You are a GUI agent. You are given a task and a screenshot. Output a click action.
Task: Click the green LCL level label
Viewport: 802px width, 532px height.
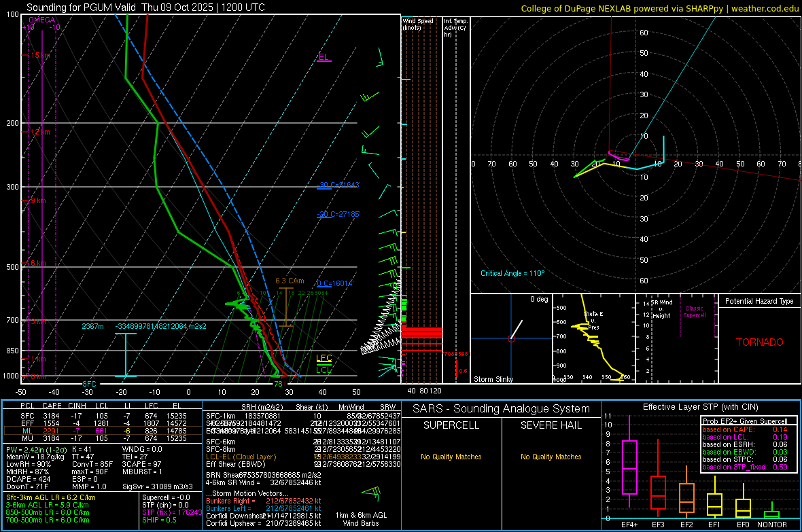[x=324, y=370]
